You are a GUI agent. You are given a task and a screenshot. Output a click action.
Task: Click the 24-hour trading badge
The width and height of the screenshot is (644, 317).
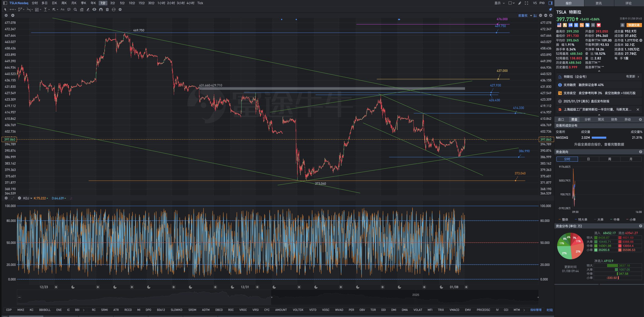coord(571,25)
